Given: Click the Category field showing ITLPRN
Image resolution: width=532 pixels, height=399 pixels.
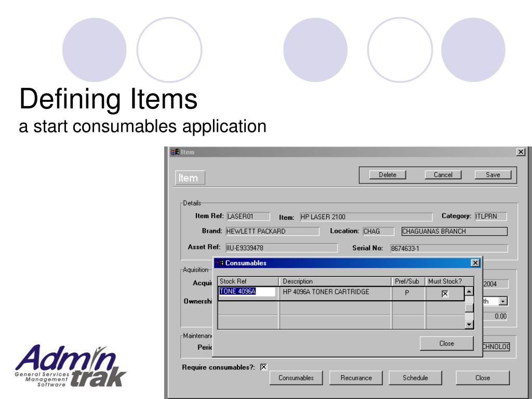Looking at the screenshot, I should pos(490,217).
